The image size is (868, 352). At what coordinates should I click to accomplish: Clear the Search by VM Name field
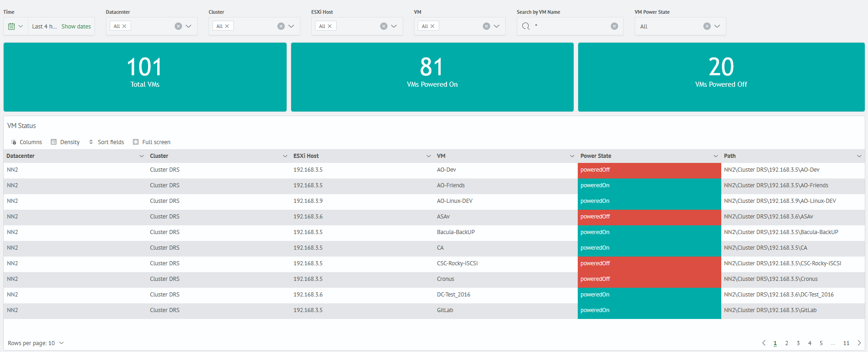pyautogui.click(x=614, y=26)
